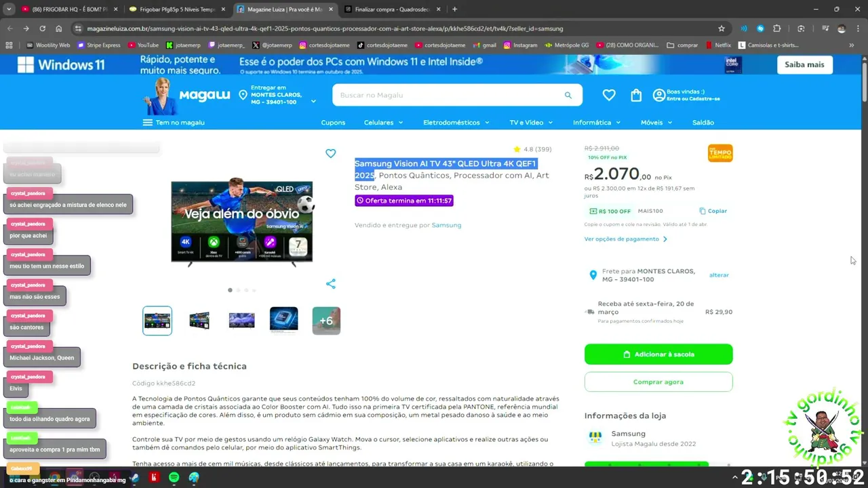Click the search magnifier icon
Image resolution: width=868 pixels, height=488 pixels.
[568, 95]
